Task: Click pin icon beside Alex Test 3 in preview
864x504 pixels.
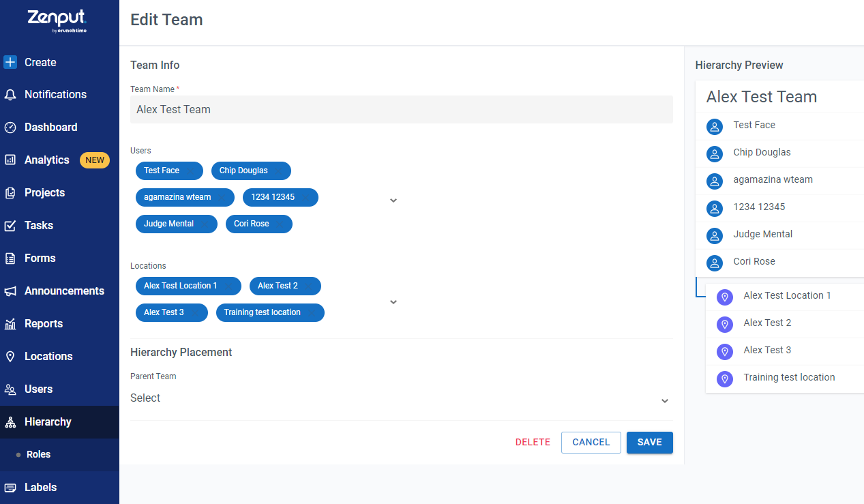Action: pos(725,351)
